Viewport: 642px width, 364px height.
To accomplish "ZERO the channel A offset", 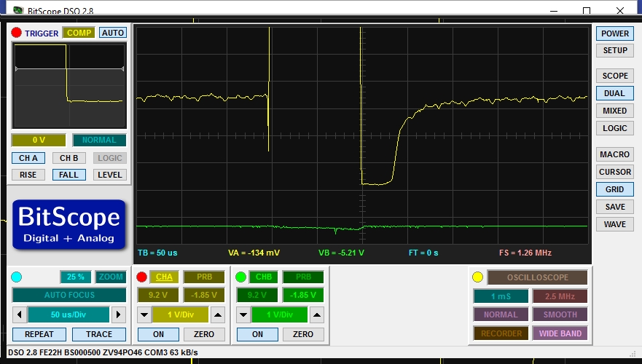I will point(204,334).
